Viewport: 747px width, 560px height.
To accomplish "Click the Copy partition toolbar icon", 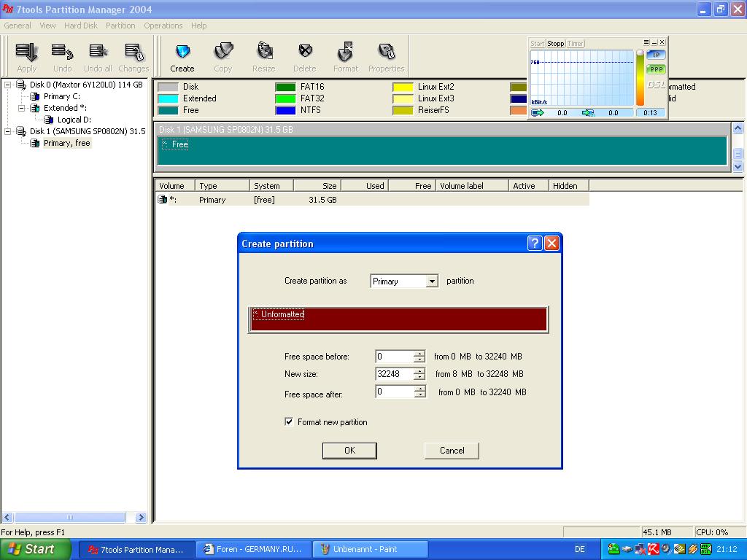I will [223, 52].
